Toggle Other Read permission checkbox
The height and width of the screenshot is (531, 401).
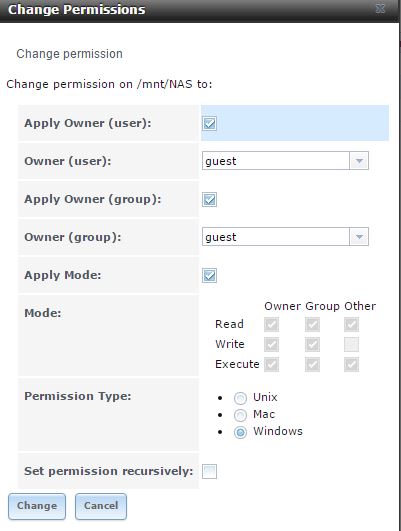352,324
